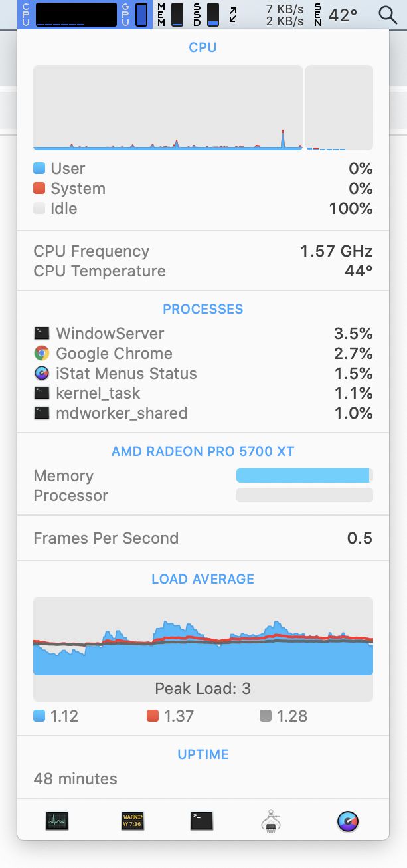Select the Google Chrome process row

[x=203, y=354]
